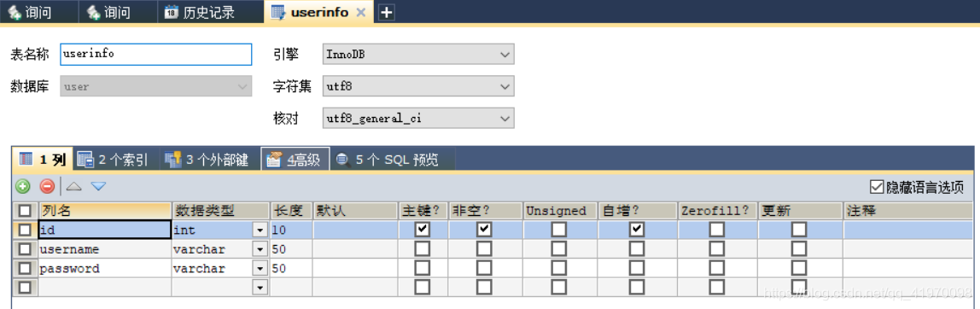The height and width of the screenshot is (309, 980).
Task: Open the 引擎 InnoDB dropdown
Action: click(418, 55)
